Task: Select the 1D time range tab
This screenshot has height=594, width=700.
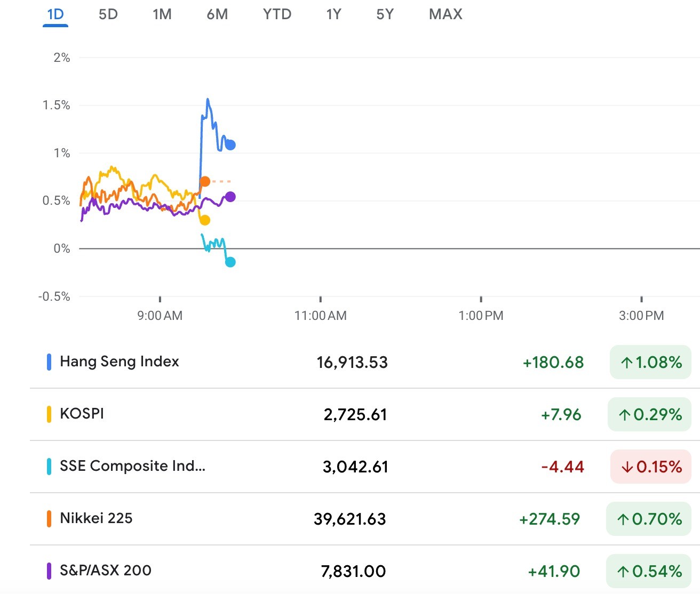Action: point(55,14)
